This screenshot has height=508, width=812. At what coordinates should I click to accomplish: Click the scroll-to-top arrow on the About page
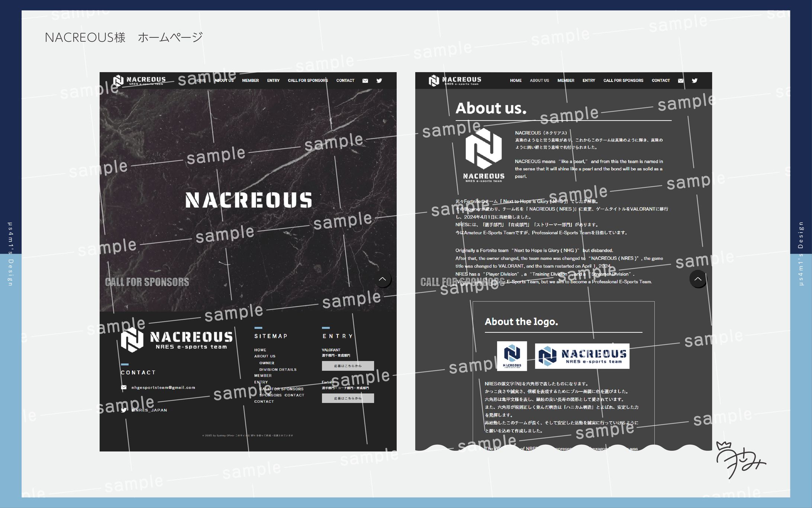click(x=698, y=279)
